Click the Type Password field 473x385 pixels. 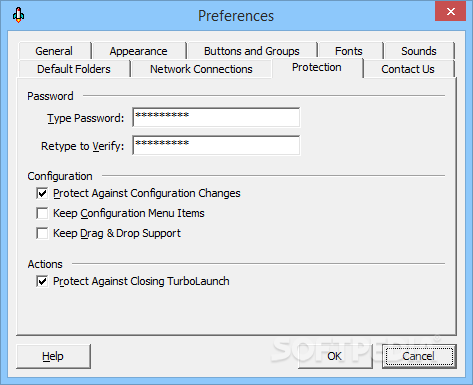(216, 117)
